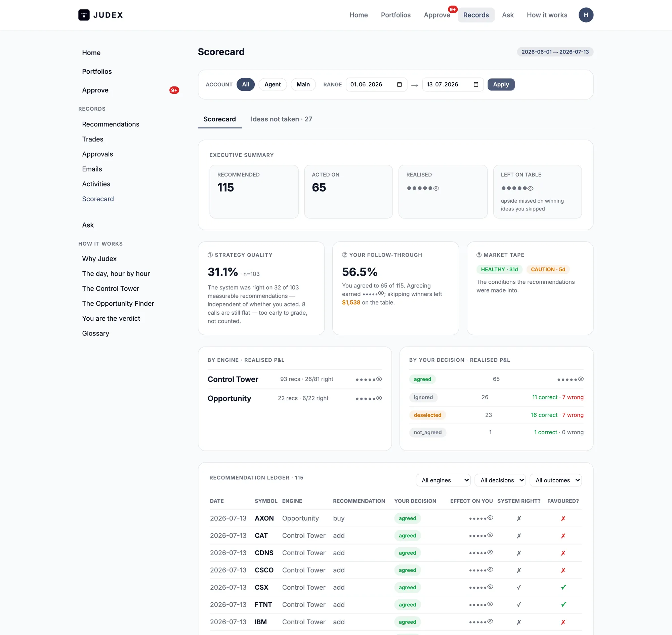Image resolution: width=672 pixels, height=635 pixels.
Task: Open Portfolios in the top navigation
Action: point(395,15)
